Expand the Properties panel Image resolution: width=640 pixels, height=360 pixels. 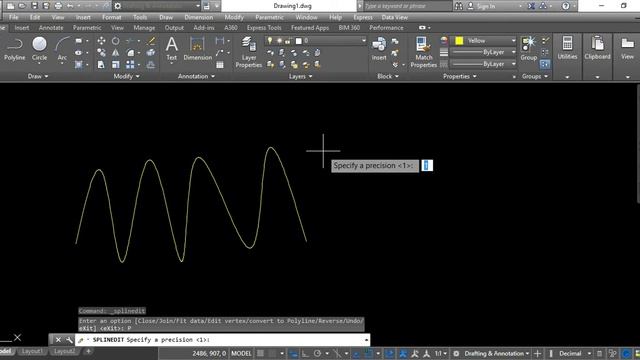(x=460, y=76)
